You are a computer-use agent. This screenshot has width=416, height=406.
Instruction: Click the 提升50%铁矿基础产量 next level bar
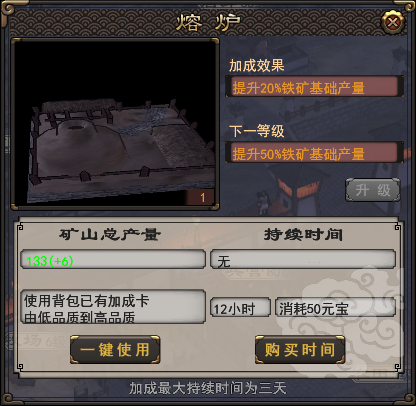[314, 153]
